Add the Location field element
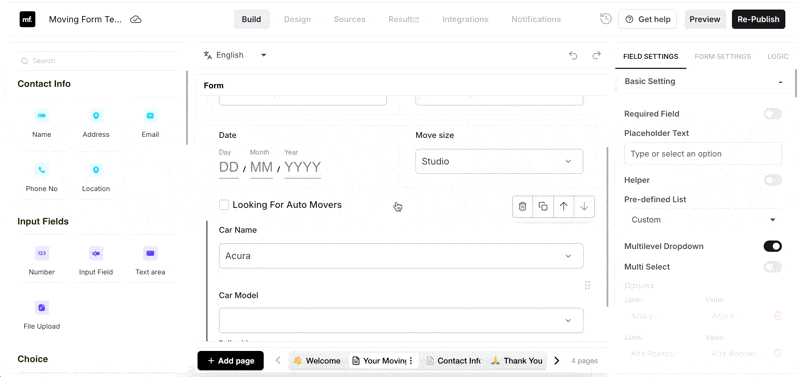The width and height of the screenshot is (800, 377). [96, 177]
